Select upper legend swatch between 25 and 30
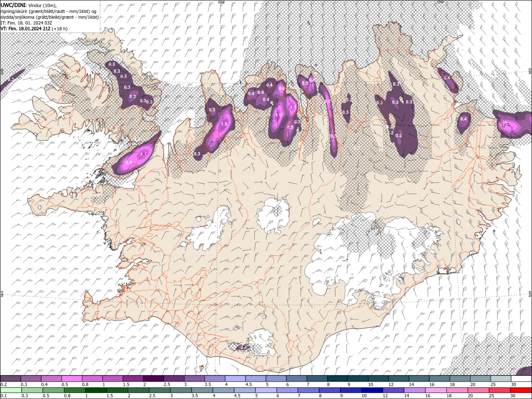This screenshot has height=399, width=532. [x=500, y=379]
